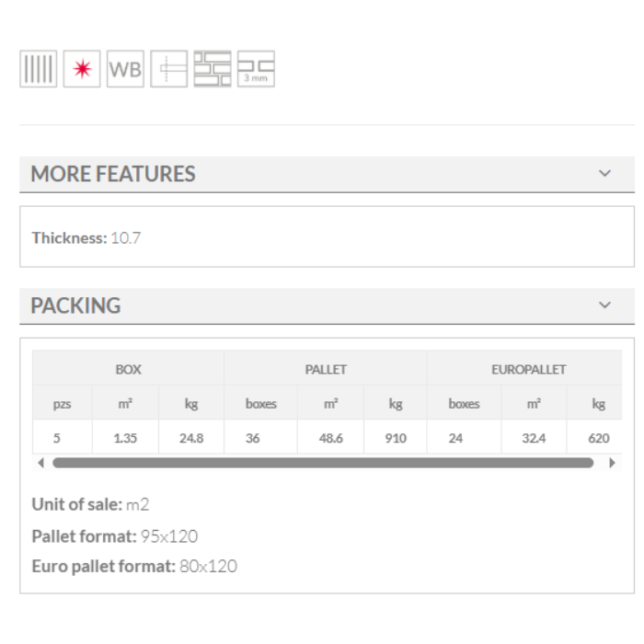644x644 pixels.
Task: Click the brick laying pattern icon
Action: pyautogui.click(x=213, y=69)
